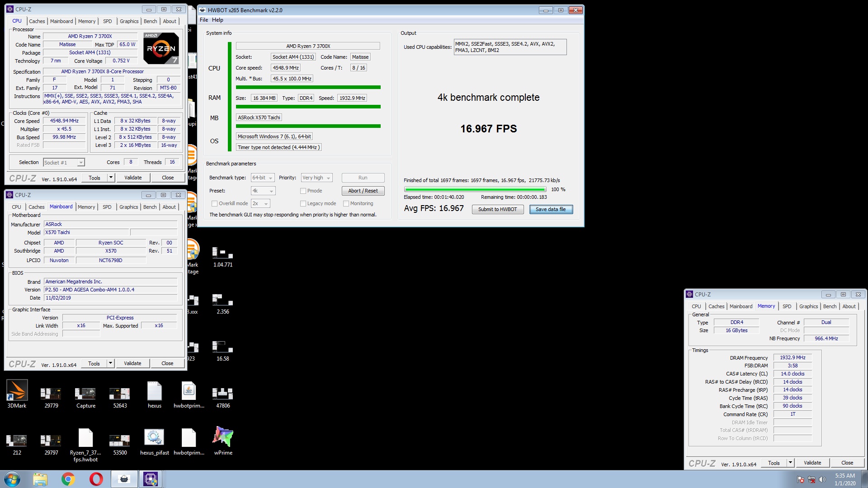868x488 pixels.
Task: Click the Used CPU capabilities text box
Action: [x=510, y=47]
